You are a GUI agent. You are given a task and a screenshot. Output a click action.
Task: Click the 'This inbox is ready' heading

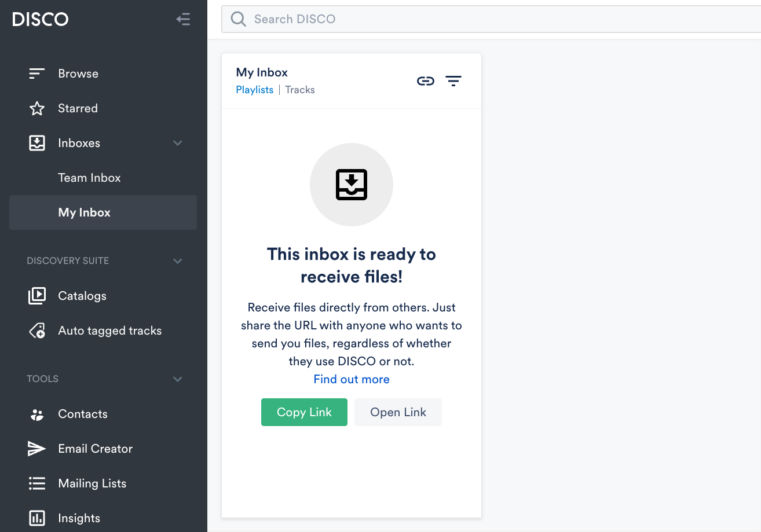point(352,265)
